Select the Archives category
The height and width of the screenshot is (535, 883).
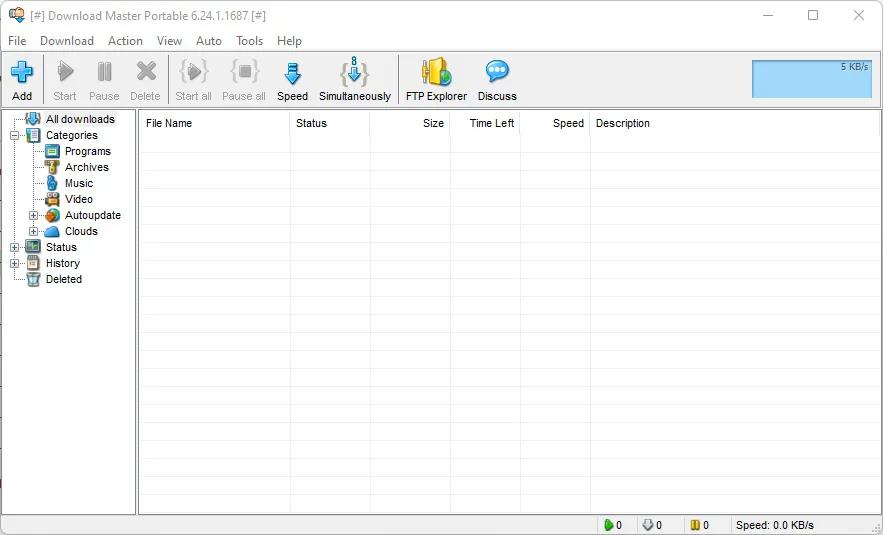tap(87, 167)
